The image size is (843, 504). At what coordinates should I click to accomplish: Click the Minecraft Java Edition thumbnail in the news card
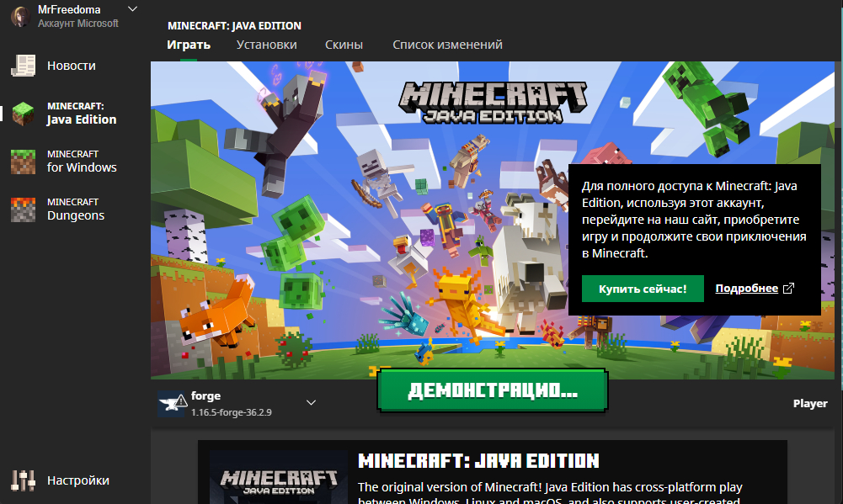pyautogui.click(x=279, y=477)
